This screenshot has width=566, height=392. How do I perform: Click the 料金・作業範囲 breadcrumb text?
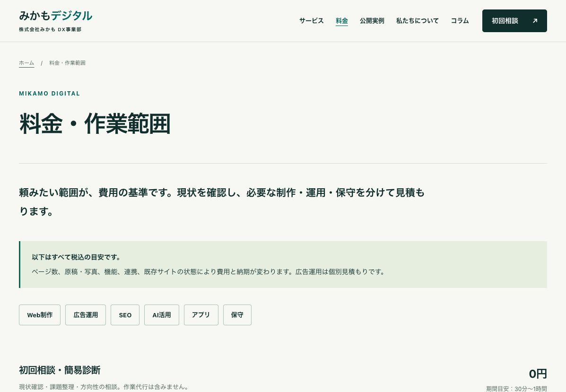tap(67, 63)
